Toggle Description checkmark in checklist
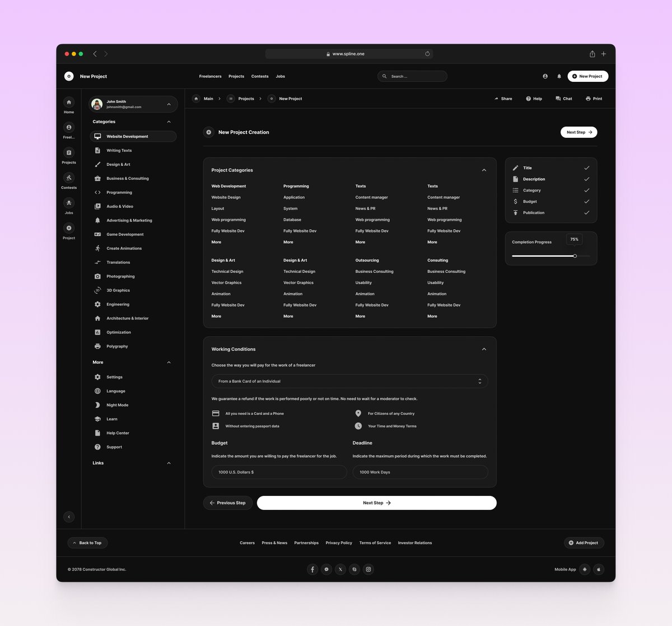Image resolution: width=672 pixels, height=626 pixels. tap(586, 179)
